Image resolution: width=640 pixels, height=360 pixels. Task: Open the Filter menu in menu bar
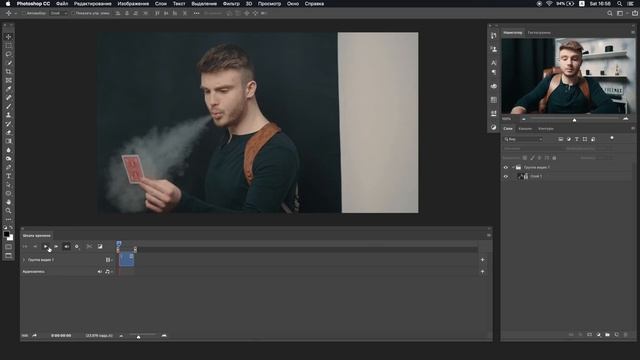point(231,4)
